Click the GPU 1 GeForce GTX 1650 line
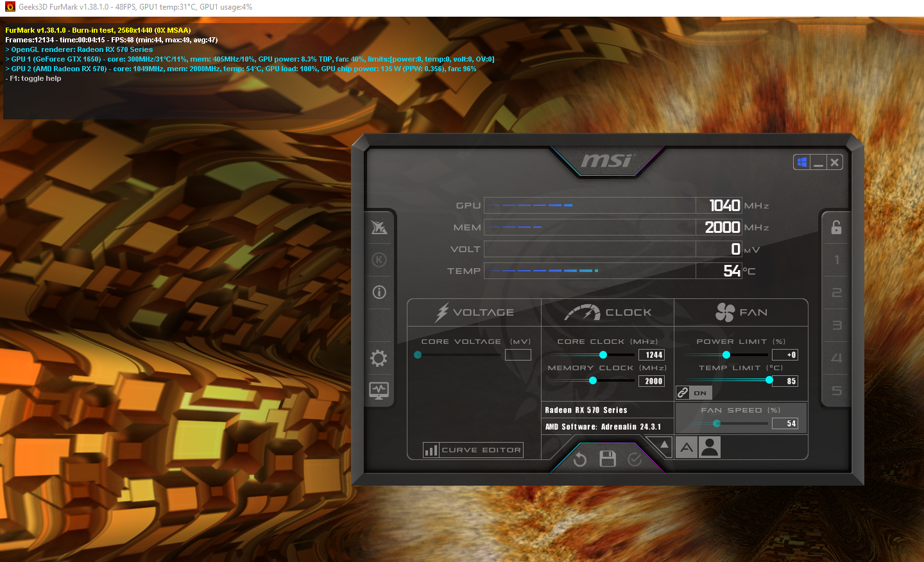Viewport: 924px width, 562px height. (250, 59)
